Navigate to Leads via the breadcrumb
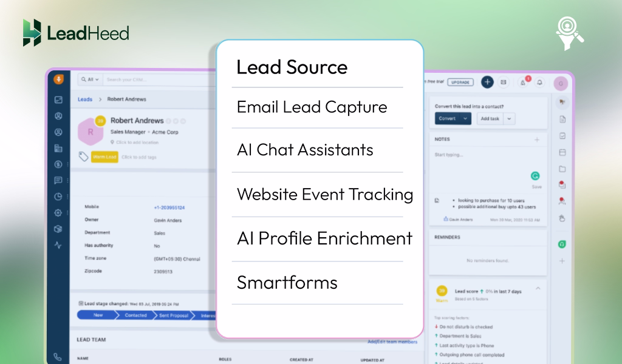The height and width of the screenshot is (364, 622). coord(84,99)
